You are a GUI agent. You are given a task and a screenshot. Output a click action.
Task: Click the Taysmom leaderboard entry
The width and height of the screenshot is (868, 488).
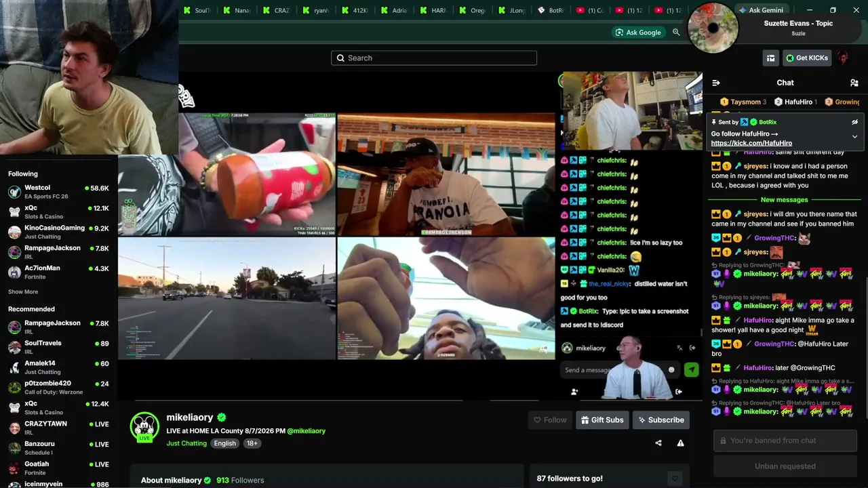(x=743, y=102)
